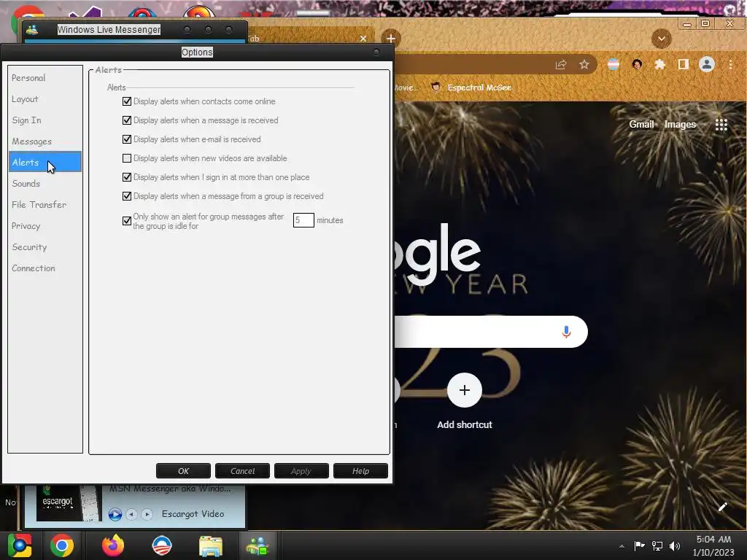Screen dimensions: 747x560
Task: Click the striped flag extension icon
Action: pyautogui.click(x=614, y=64)
